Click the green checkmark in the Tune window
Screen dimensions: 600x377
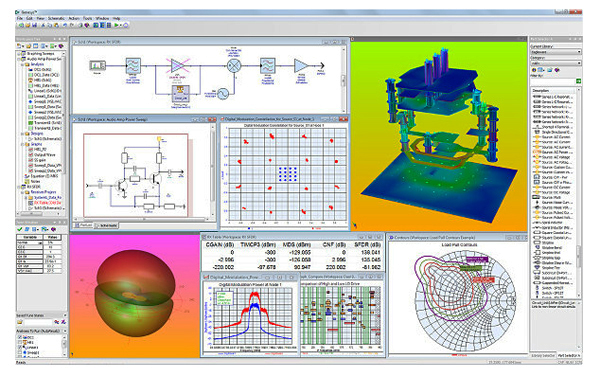pos(20,229)
